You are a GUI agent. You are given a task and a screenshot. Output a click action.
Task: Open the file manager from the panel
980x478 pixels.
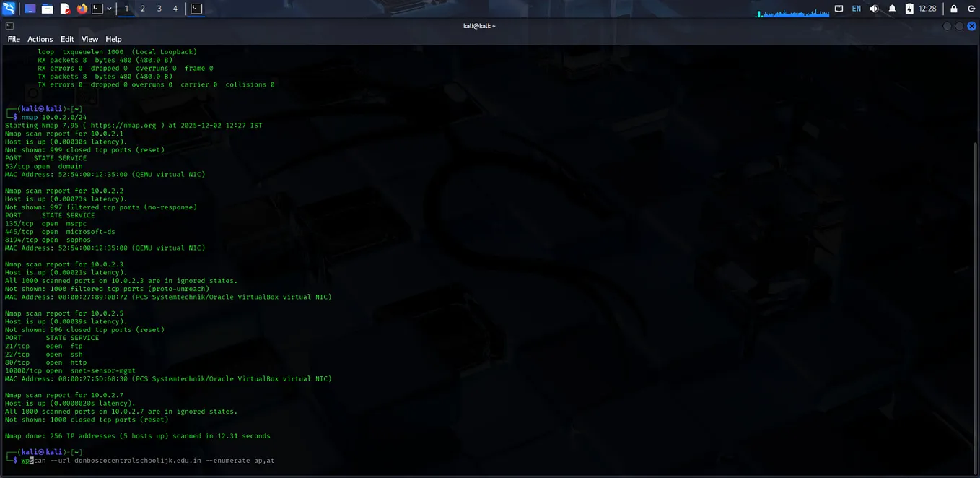pyautogui.click(x=48, y=8)
